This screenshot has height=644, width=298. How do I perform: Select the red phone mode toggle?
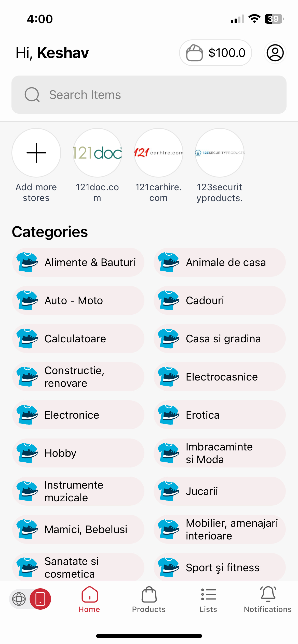point(40,599)
